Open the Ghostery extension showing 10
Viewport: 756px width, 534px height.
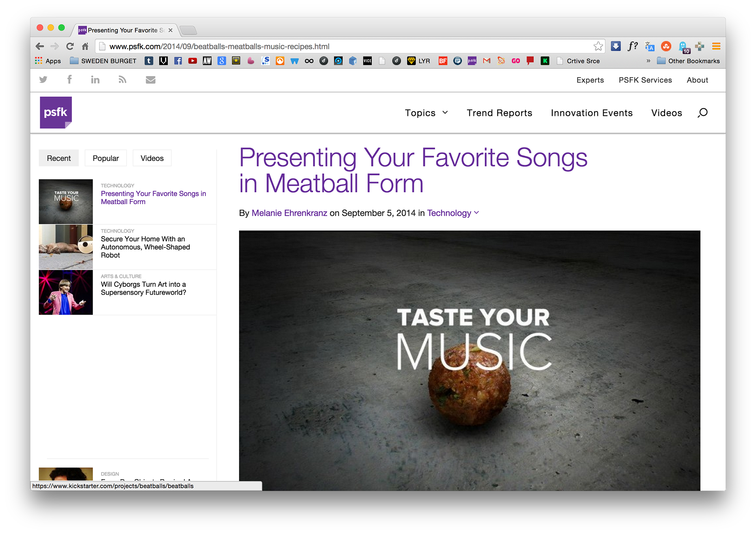click(x=684, y=47)
